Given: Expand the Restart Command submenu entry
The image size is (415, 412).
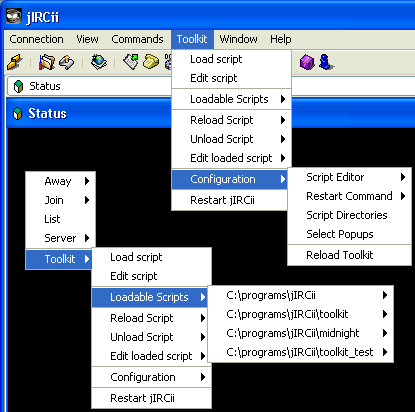Looking at the screenshot, I should [x=349, y=196].
